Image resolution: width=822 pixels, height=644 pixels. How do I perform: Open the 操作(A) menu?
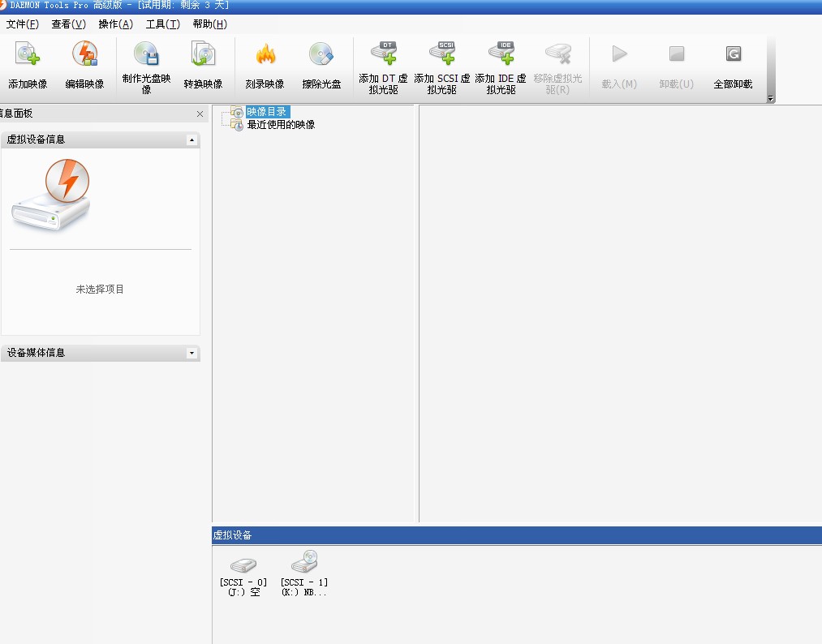[116, 24]
